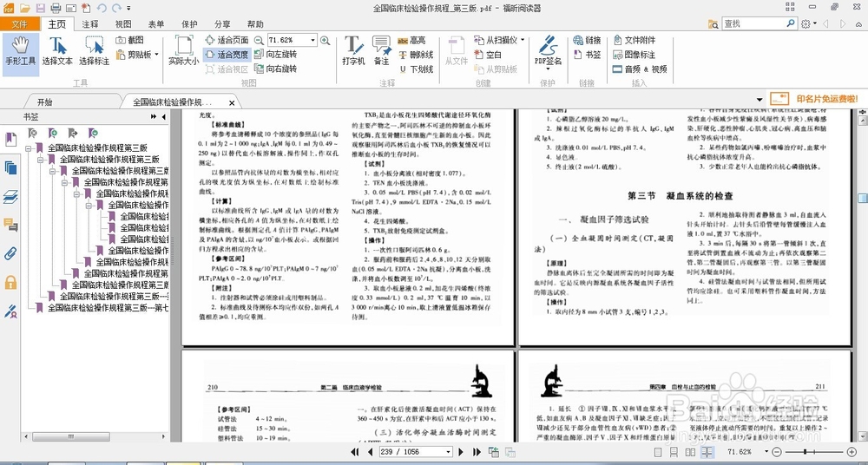Select the bookmark 全国临床检验操作规程第三版---第七
Image resolution: width=868 pixels, height=465 pixels.
tap(108, 307)
